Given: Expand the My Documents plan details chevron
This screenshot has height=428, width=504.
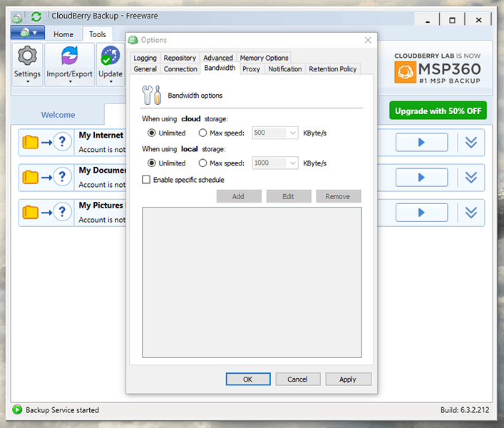Looking at the screenshot, I should click(471, 177).
